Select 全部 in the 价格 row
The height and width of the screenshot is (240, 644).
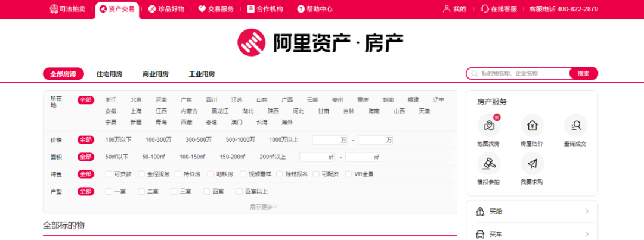tap(86, 140)
